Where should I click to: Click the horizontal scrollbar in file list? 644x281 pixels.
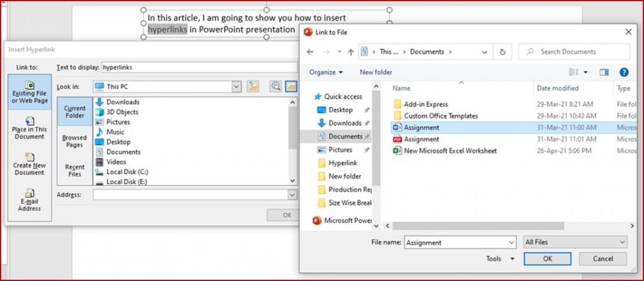tap(478, 226)
